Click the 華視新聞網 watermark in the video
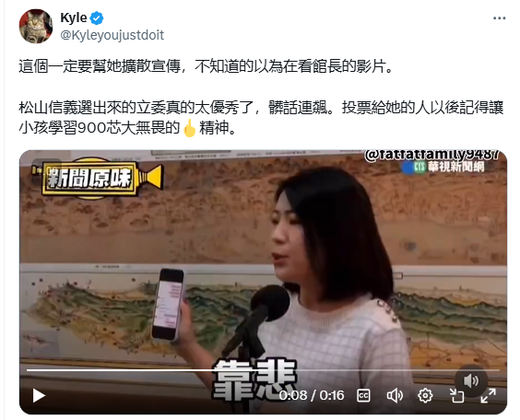This screenshot has width=520, height=420. click(443, 167)
